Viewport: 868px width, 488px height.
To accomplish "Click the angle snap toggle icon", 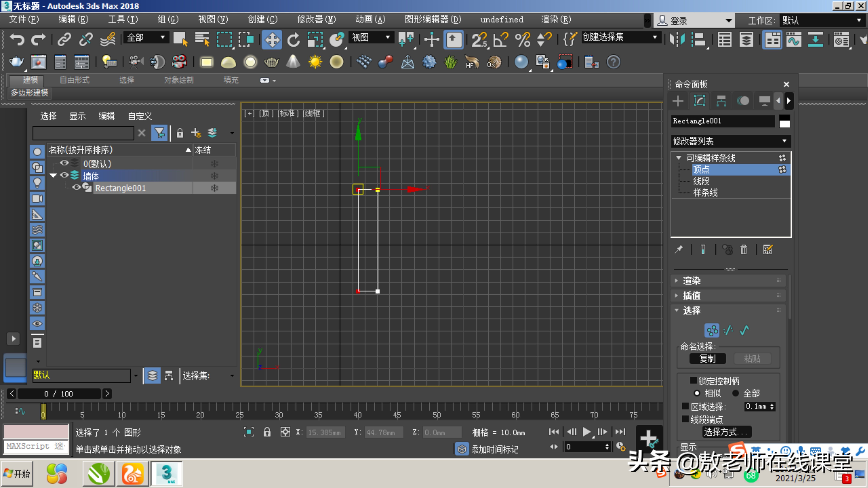I will click(500, 39).
